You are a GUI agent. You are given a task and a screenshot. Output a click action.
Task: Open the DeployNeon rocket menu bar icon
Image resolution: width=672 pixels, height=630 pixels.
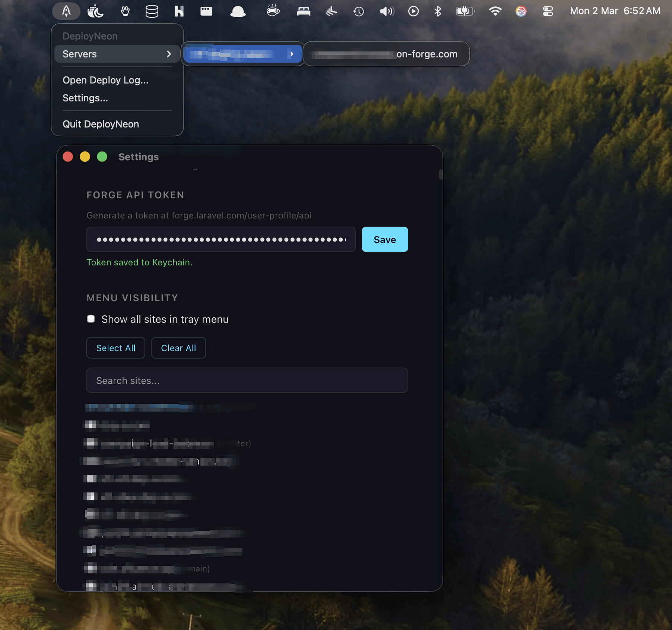(66, 11)
